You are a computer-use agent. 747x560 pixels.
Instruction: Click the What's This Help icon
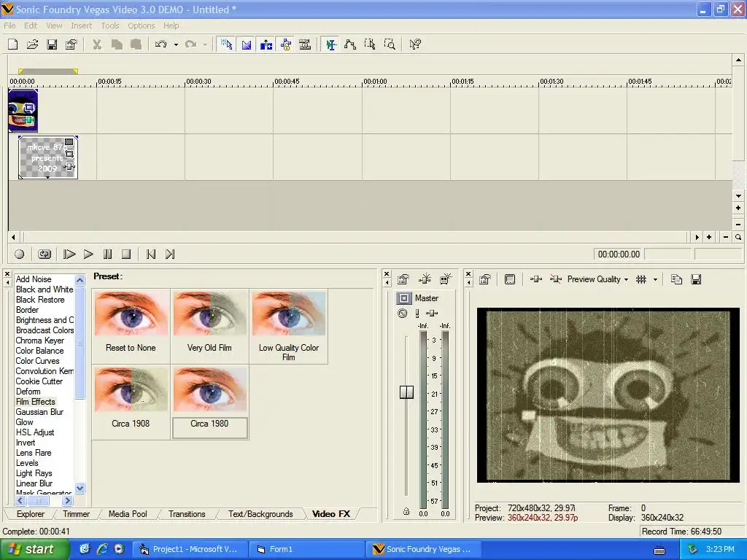click(415, 44)
